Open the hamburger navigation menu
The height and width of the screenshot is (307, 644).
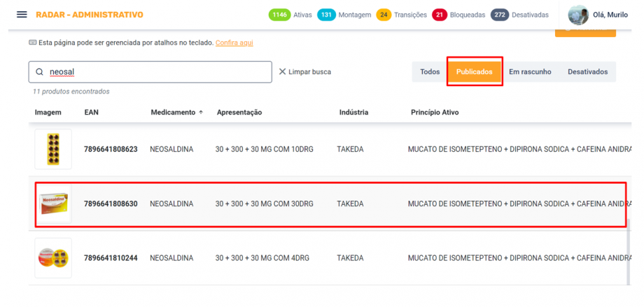pyautogui.click(x=22, y=15)
